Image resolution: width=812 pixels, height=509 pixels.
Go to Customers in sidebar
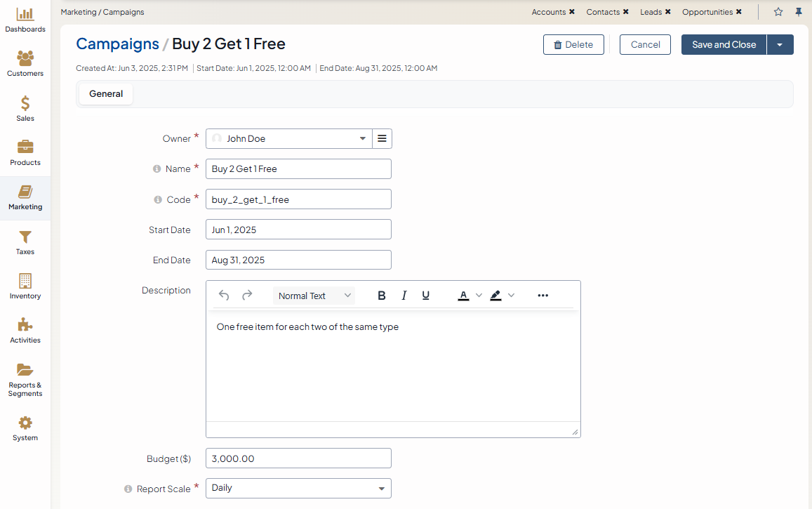pos(25,59)
